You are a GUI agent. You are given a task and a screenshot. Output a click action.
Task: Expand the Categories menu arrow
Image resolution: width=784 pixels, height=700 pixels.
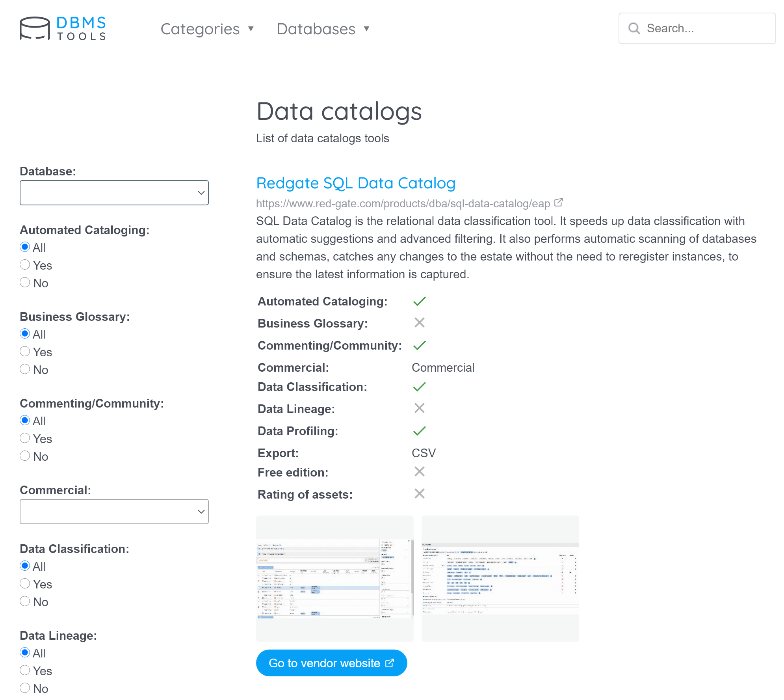(251, 29)
